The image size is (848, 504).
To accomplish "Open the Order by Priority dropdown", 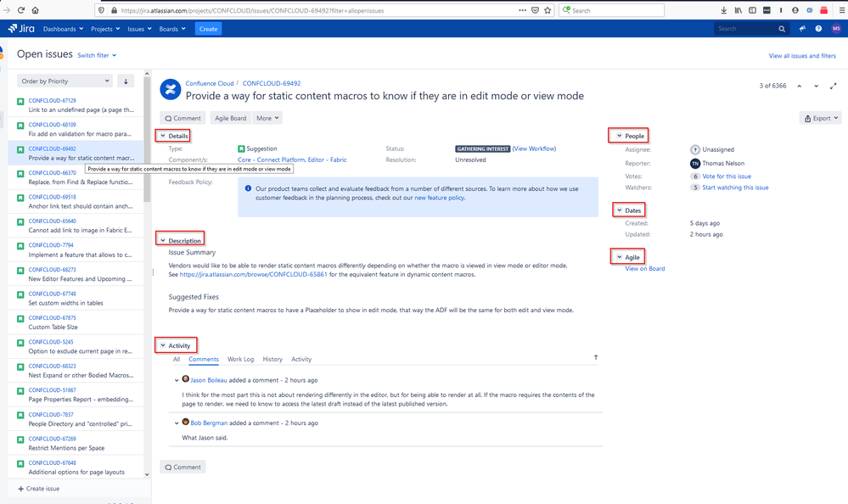I will 65,81.
